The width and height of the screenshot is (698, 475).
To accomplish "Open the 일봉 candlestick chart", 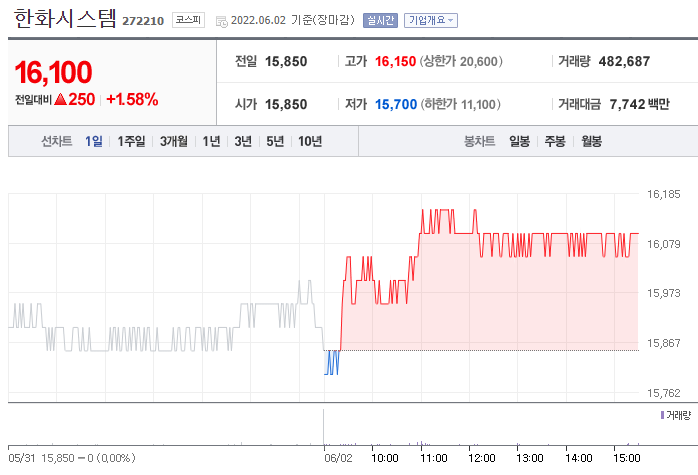I will point(519,141).
